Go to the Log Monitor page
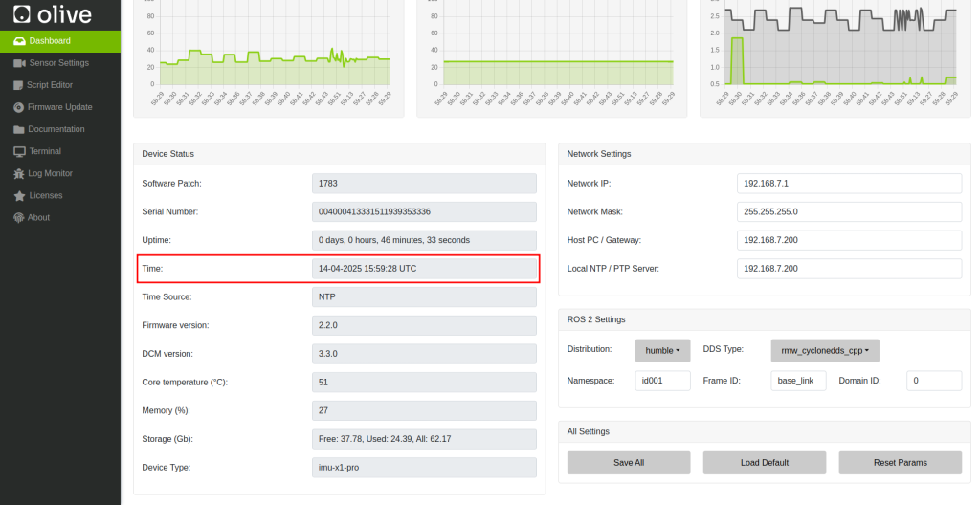980x505 pixels. (50, 173)
